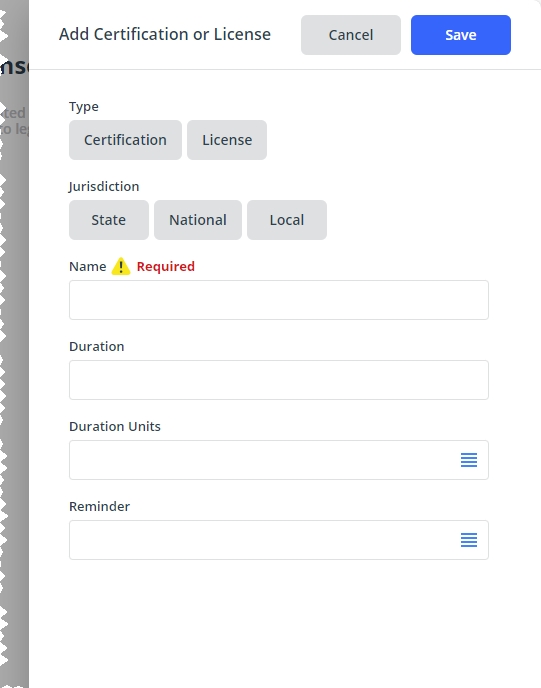Expand the Duration Units dropdown field
The image size is (541, 688).
(x=279, y=460)
